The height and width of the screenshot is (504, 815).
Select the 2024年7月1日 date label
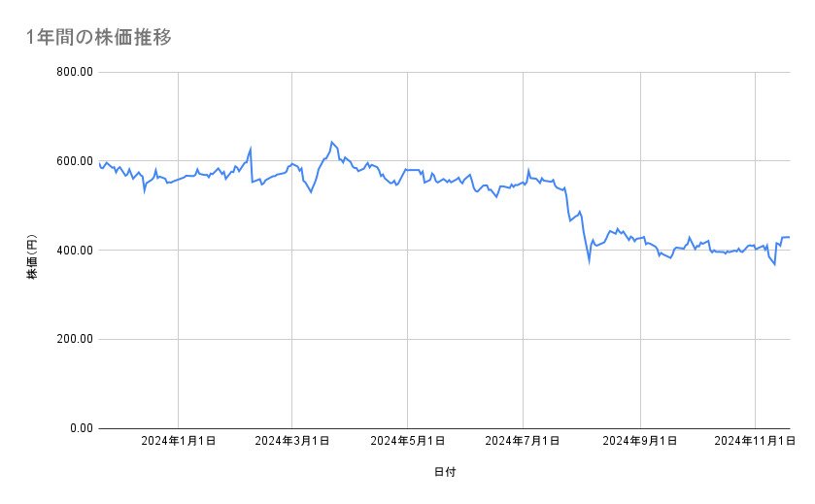click(x=524, y=441)
